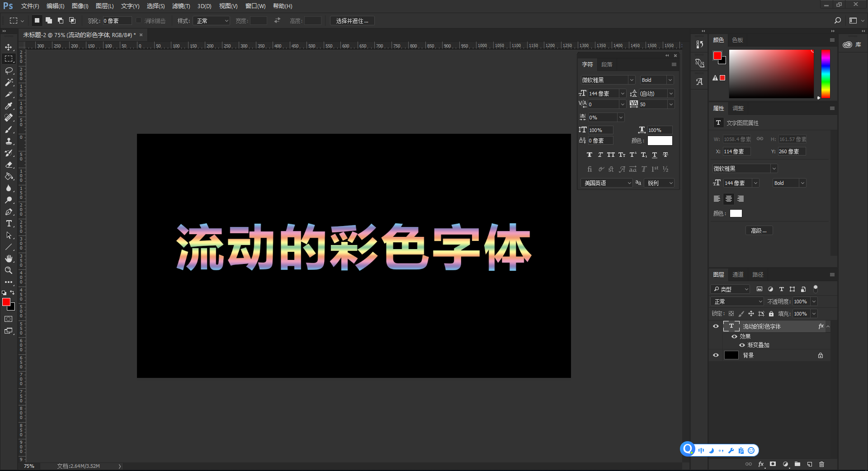
Task: Open the 文件(F) menu
Action: point(30,6)
